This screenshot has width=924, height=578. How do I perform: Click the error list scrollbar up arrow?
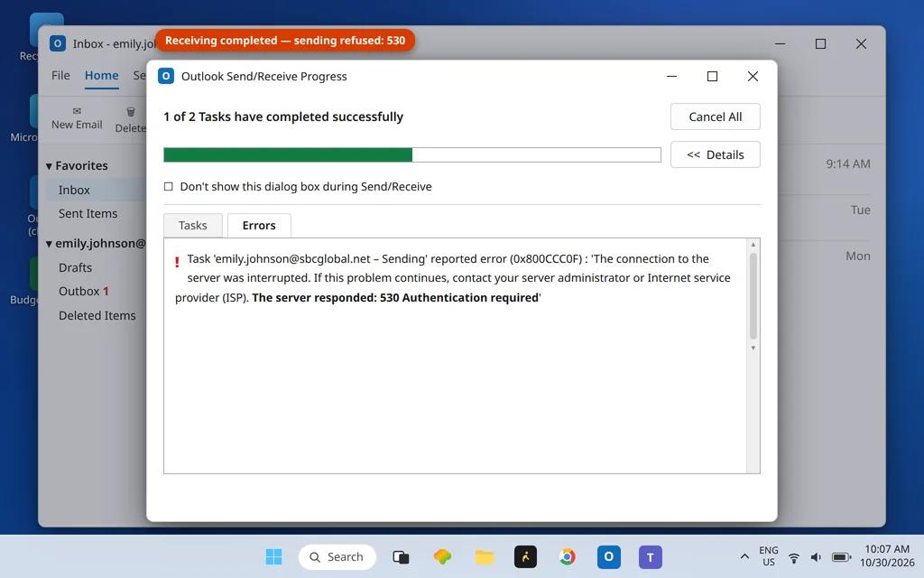(x=753, y=245)
